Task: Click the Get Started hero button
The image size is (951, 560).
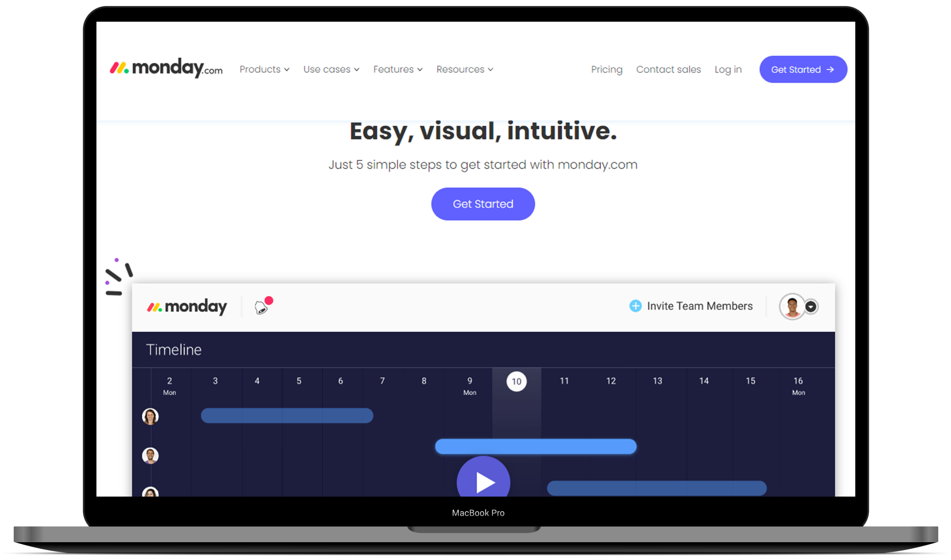Action: pos(483,204)
